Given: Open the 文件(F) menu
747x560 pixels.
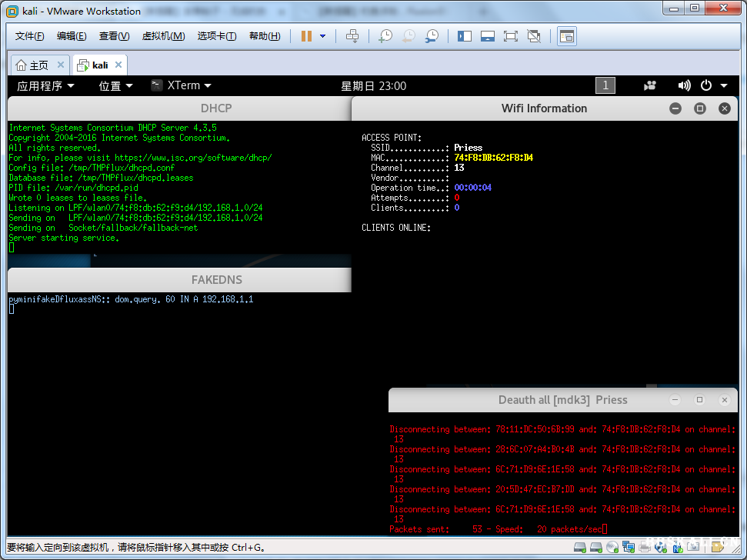Looking at the screenshot, I should click(x=29, y=36).
